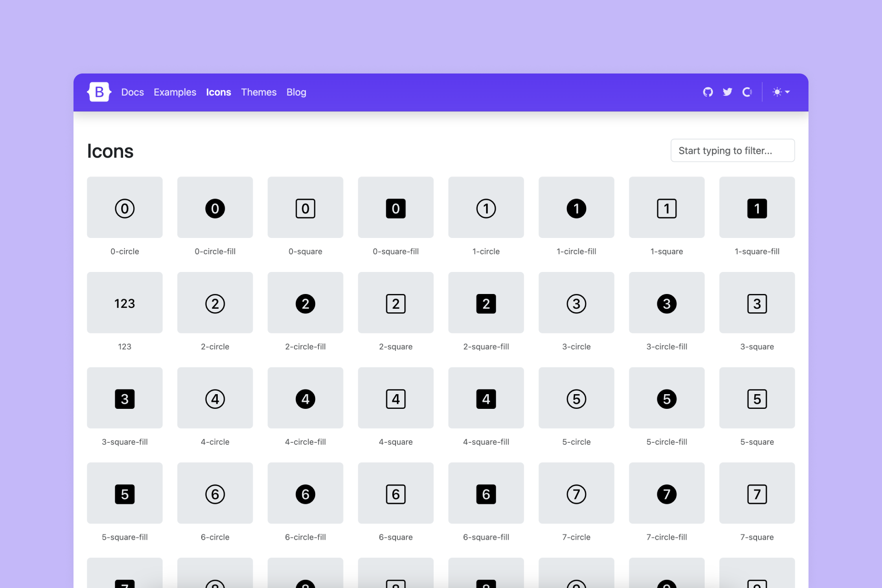
Task: Select the 123 icon tile
Action: coord(124,303)
